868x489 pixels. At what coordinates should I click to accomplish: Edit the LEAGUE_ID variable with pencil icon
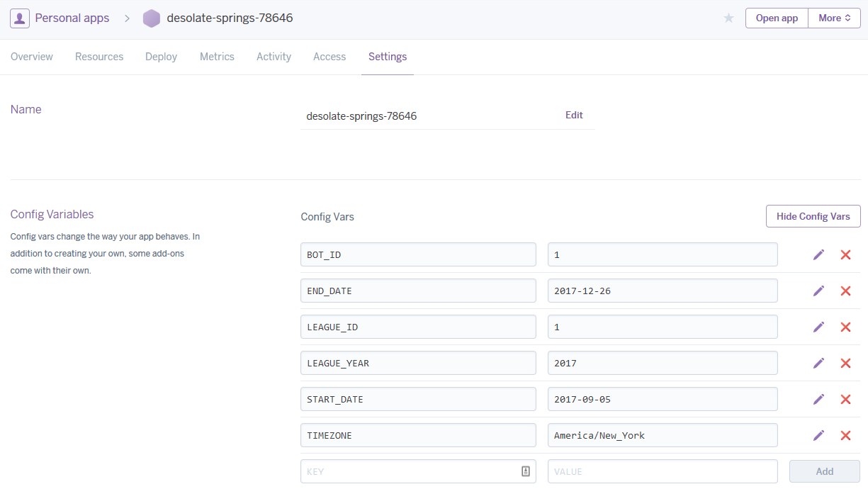(818, 327)
